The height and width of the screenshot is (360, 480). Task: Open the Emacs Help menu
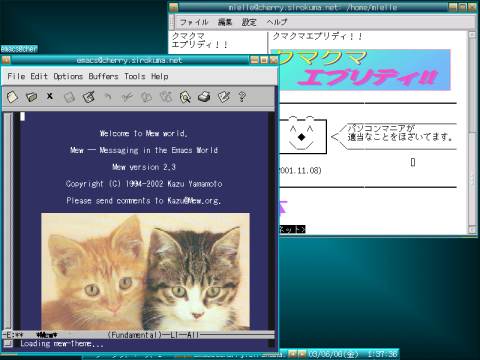pos(160,76)
